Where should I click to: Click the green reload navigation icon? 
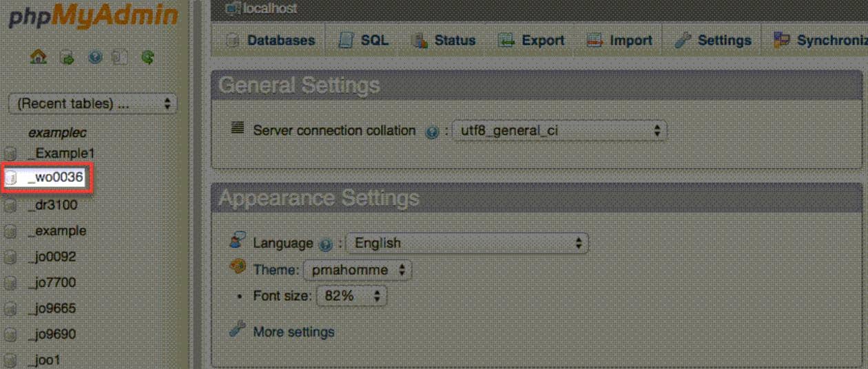click(x=147, y=58)
